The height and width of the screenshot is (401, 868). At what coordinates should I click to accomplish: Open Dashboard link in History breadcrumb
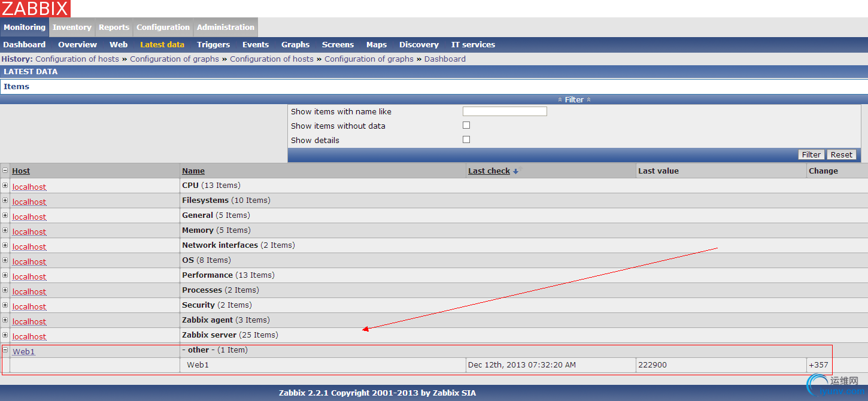click(x=445, y=59)
